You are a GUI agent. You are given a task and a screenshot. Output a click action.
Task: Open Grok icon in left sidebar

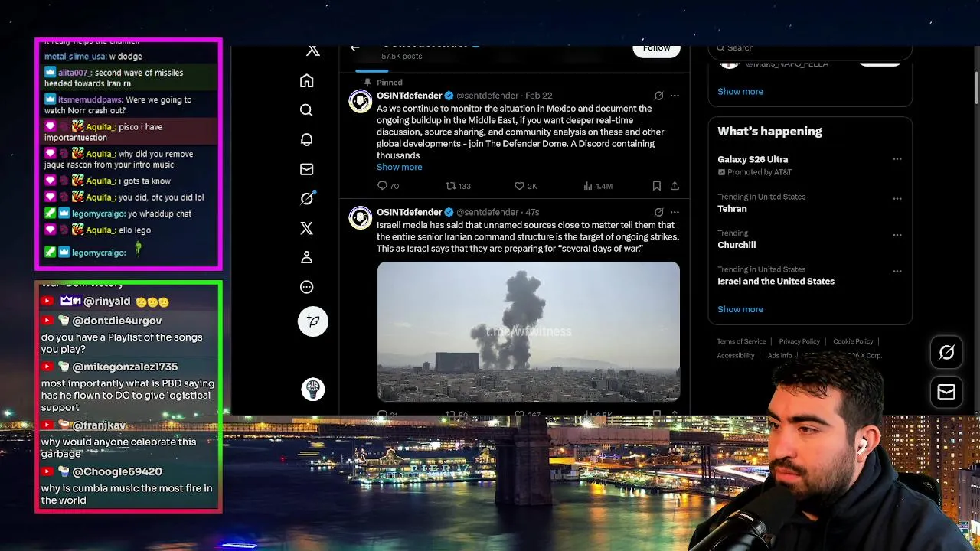coord(307,198)
